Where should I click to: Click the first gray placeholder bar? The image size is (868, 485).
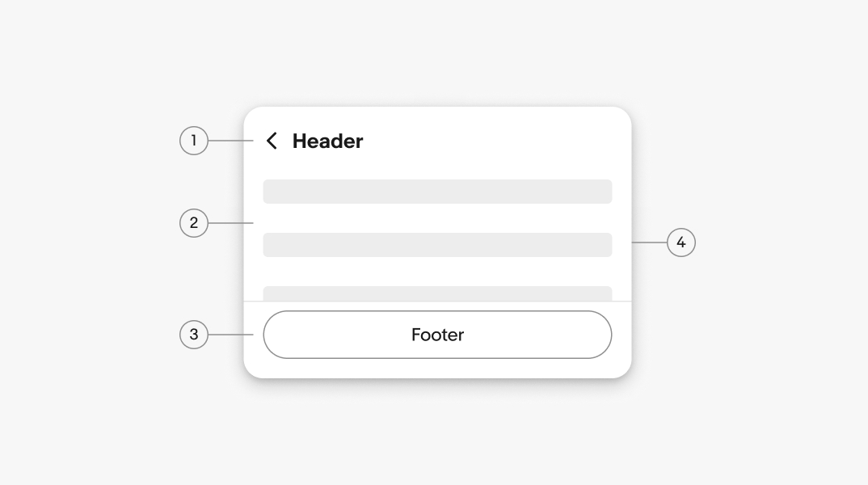tap(437, 192)
